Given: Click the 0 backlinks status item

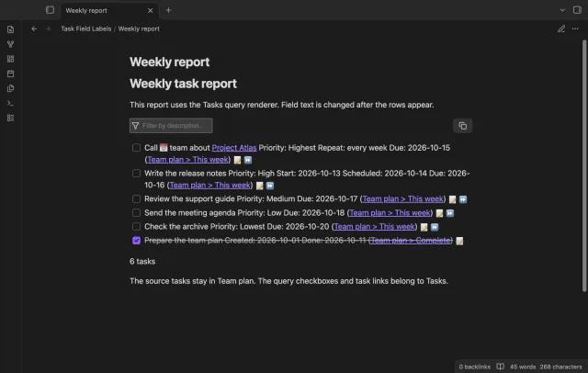Looking at the screenshot, I should 474,367.
